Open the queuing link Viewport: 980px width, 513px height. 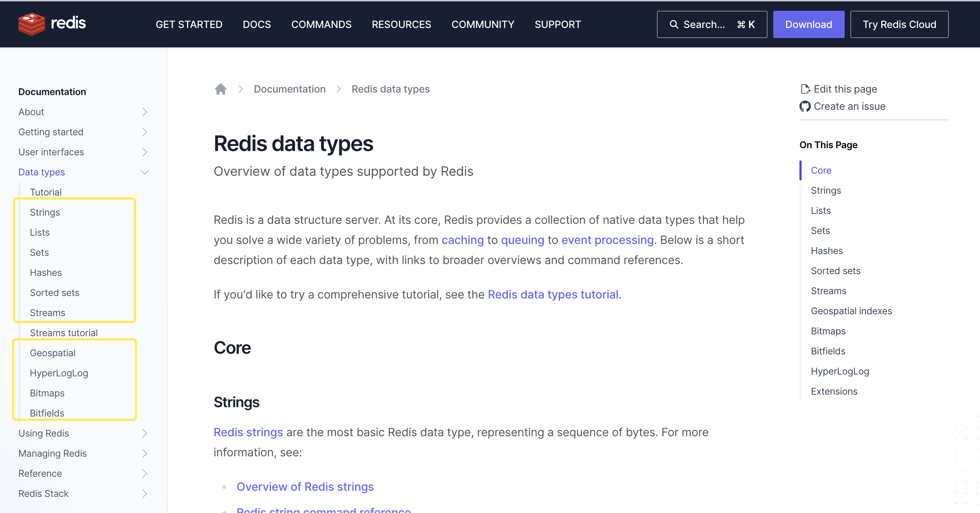pos(522,240)
